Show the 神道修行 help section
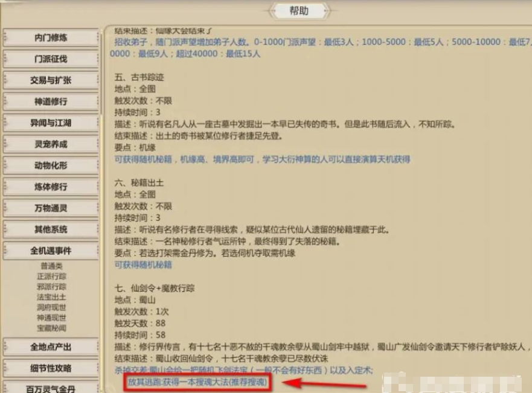Viewport: 532px width, 393px height. pos(51,101)
